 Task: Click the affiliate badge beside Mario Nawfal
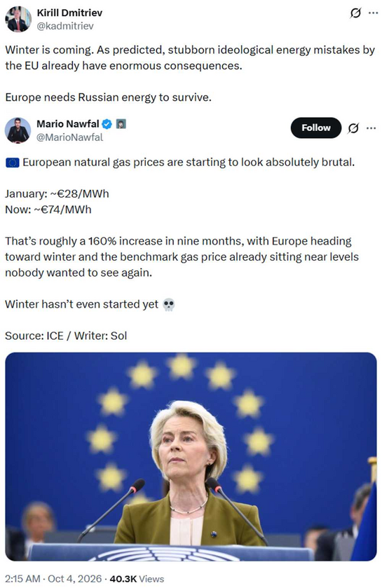pos(121,124)
